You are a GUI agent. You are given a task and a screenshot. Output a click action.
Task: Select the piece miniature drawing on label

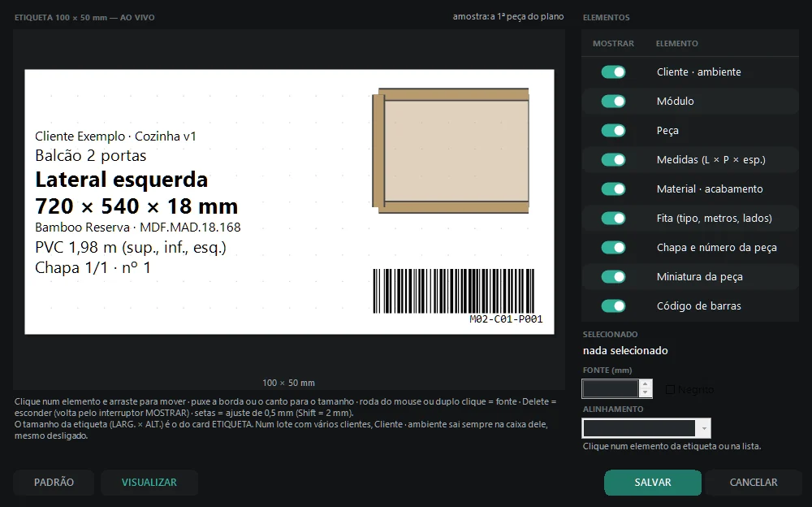[x=451, y=150]
